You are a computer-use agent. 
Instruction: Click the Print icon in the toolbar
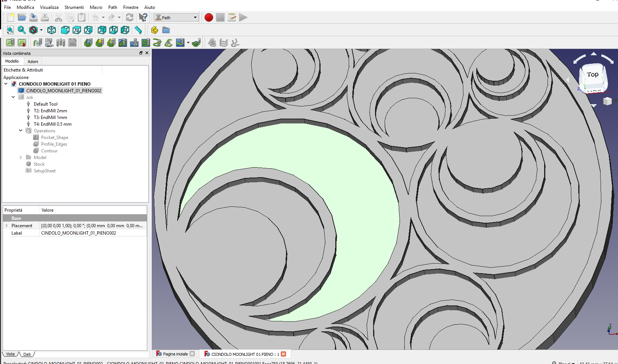point(45,17)
